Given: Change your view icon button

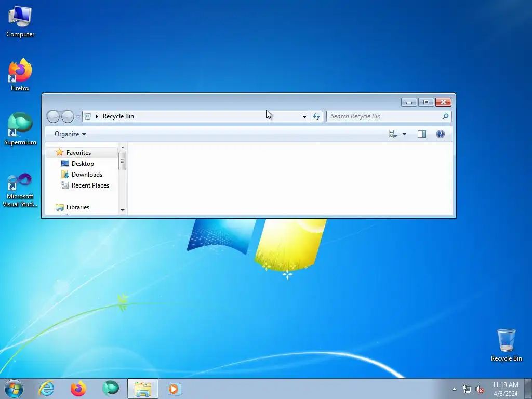Looking at the screenshot, I should (393, 134).
